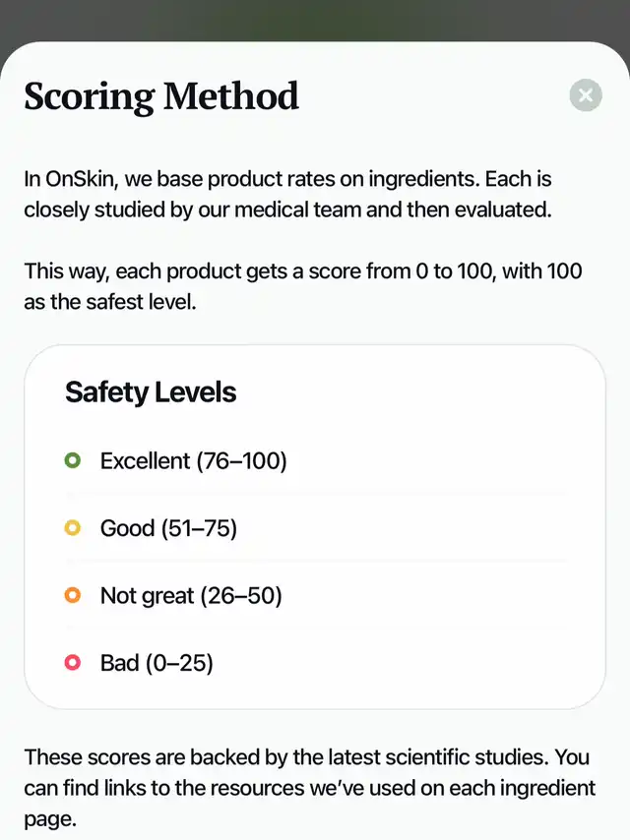Viewport: 630px width, 840px height.
Task: Tap the yellow Good level circle
Action: click(x=72, y=528)
